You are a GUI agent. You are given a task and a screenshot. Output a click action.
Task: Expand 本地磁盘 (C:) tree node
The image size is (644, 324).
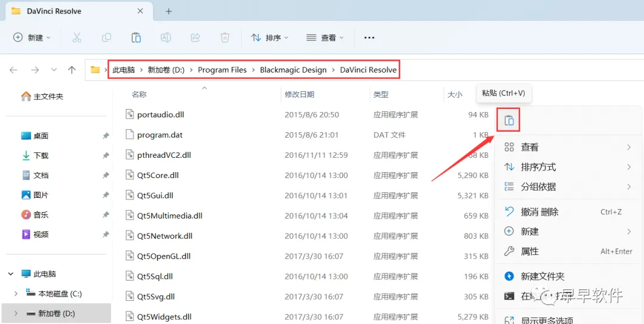point(16,294)
